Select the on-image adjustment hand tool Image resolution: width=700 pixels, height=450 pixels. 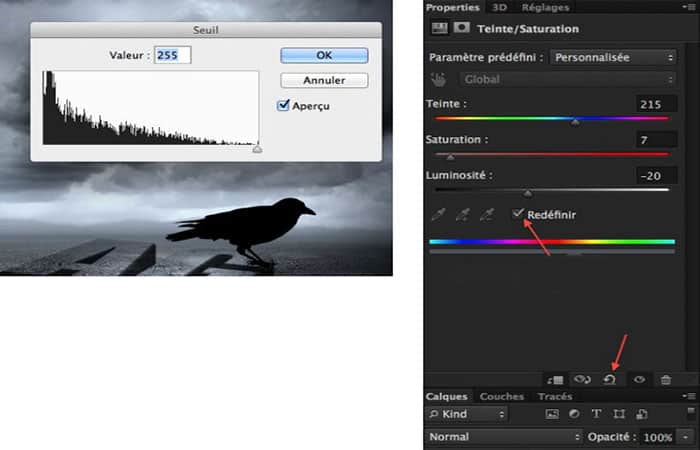pyautogui.click(x=439, y=79)
